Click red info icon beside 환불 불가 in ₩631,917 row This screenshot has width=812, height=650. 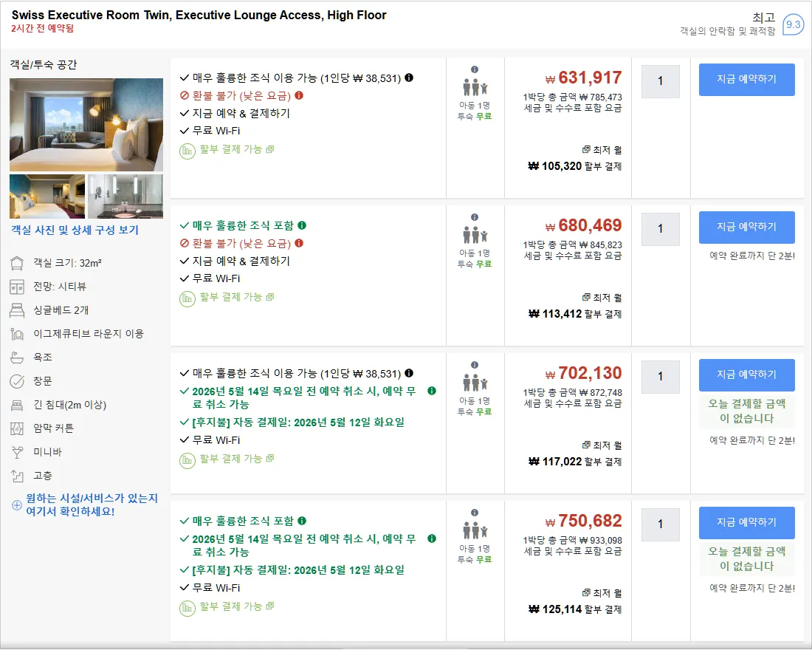(x=299, y=95)
